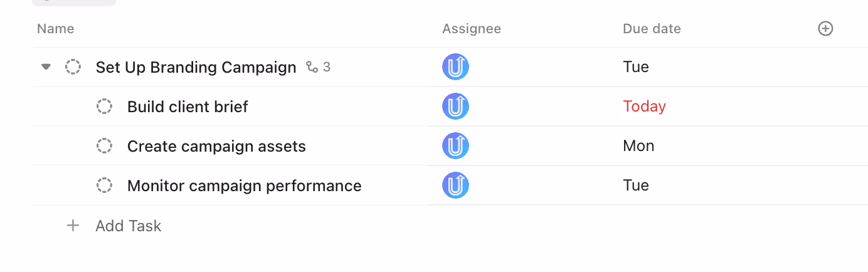Click the add column plus icon

825,29
